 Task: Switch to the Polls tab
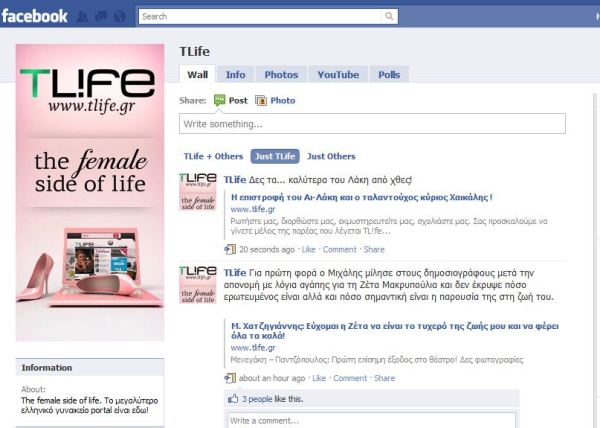[389, 74]
